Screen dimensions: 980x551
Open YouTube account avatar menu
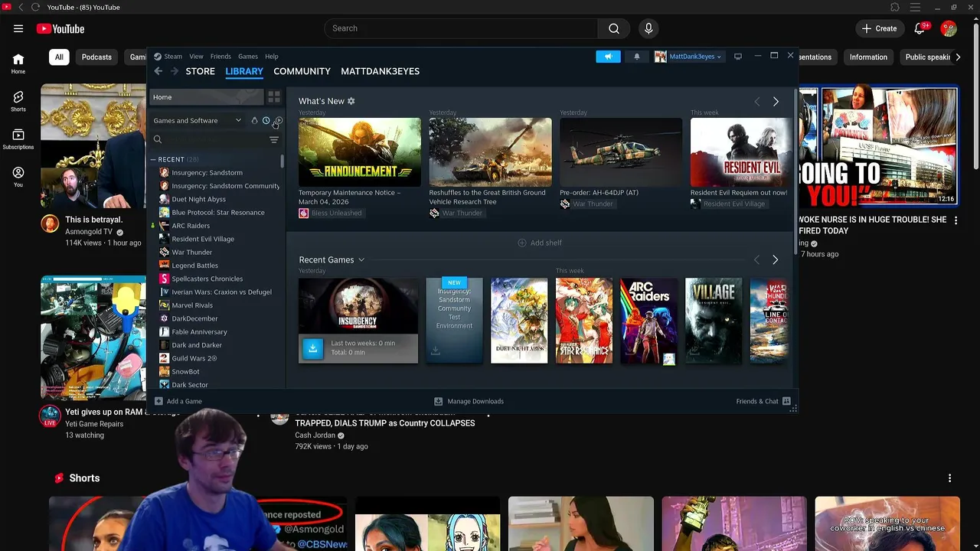(949, 28)
